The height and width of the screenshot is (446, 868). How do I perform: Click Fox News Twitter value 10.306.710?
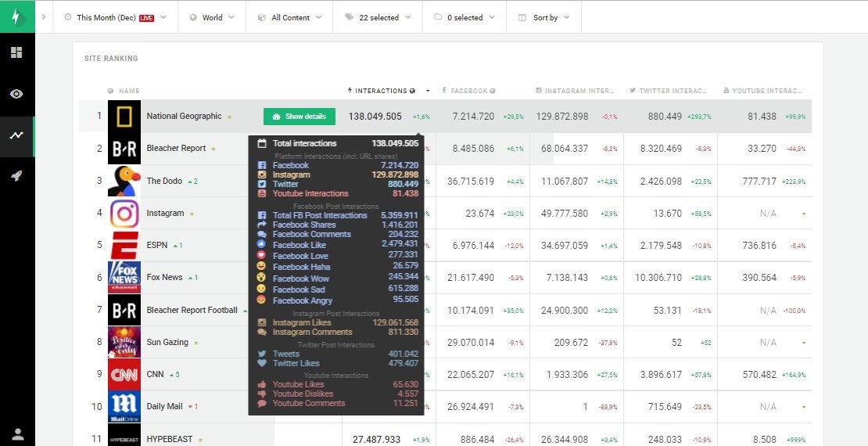click(x=658, y=278)
